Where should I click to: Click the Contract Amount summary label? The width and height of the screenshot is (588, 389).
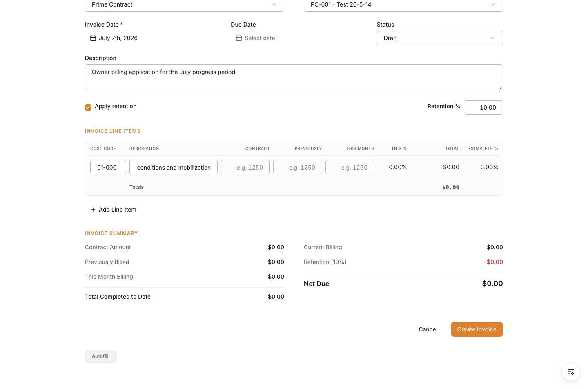[108, 247]
